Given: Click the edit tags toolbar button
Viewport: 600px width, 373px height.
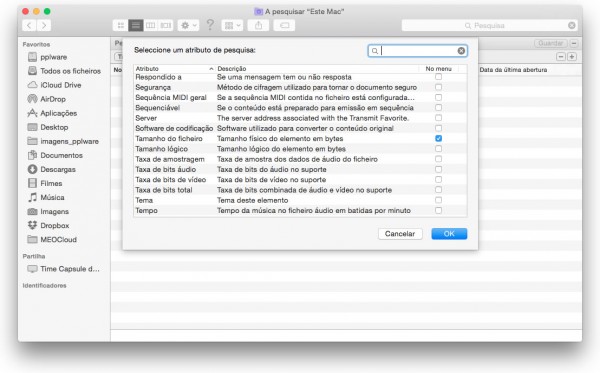Looking at the screenshot, I should (x=284, y=26).
